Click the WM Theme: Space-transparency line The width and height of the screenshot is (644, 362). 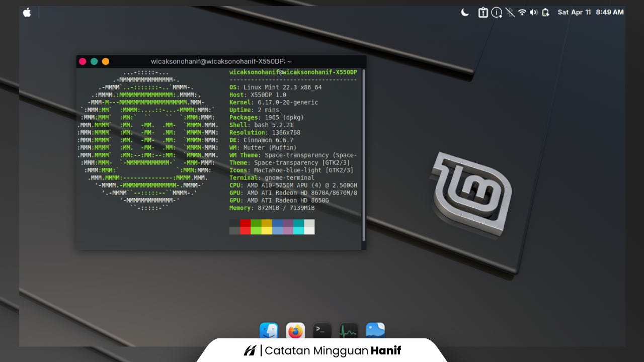[293, 155]
